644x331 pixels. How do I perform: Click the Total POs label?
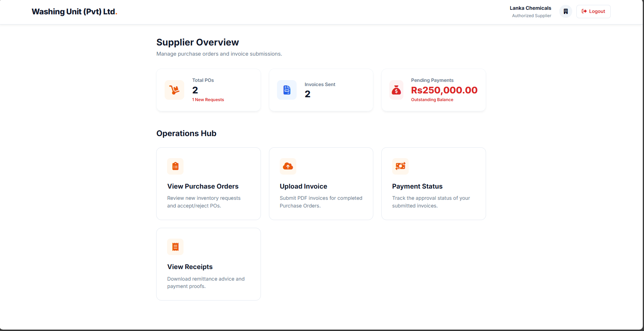pos(203,80)
